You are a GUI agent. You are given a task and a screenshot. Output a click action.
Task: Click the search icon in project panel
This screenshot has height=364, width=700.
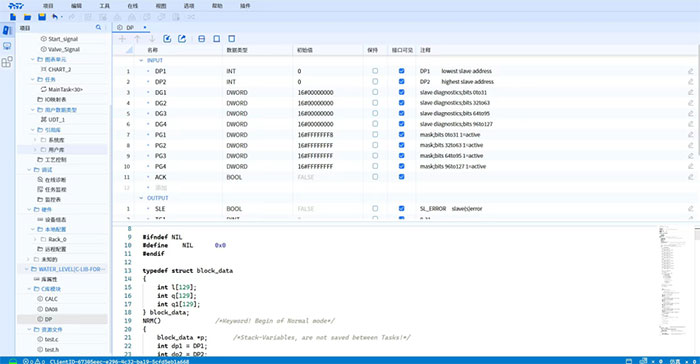coord(99,28)
